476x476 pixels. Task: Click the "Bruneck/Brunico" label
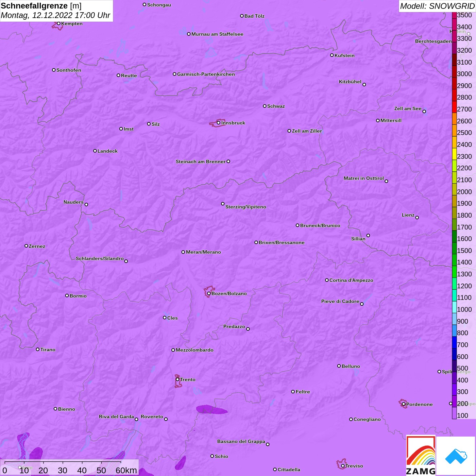pyautogui.click(x=320, y=225)
